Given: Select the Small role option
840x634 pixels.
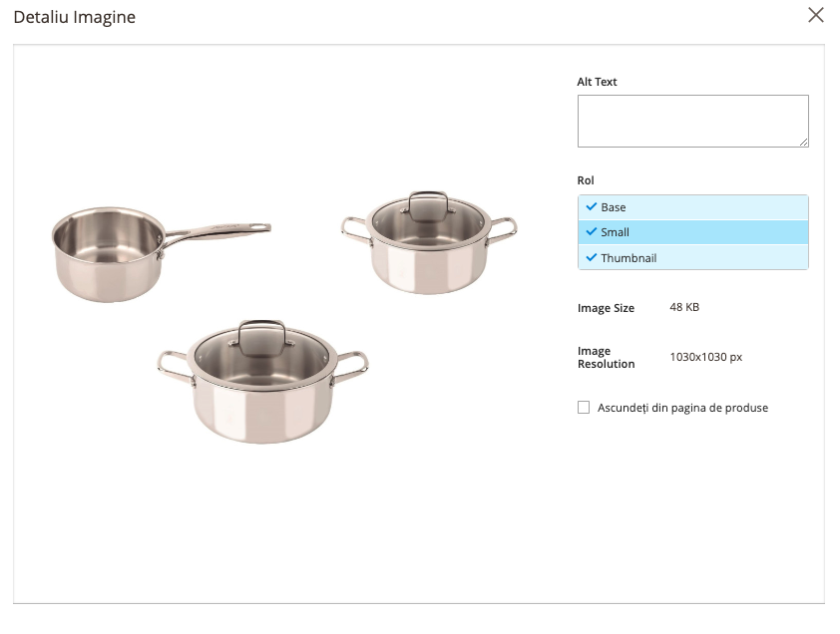Looking at the screenshot, I should pyautogui.click(x=692, y=232).
